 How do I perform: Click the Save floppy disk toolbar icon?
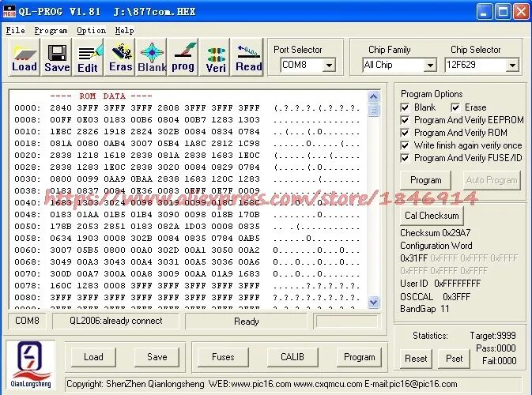click(57, 57)
